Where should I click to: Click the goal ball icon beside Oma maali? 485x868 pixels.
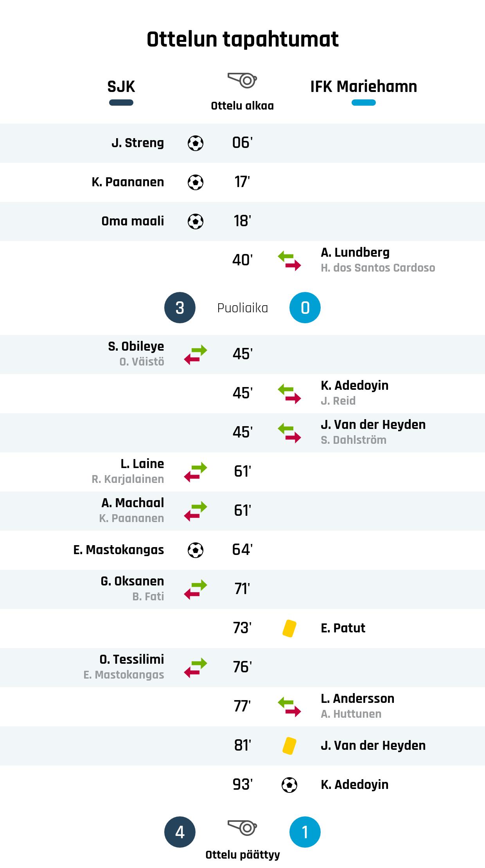click(x=196, y=222)
